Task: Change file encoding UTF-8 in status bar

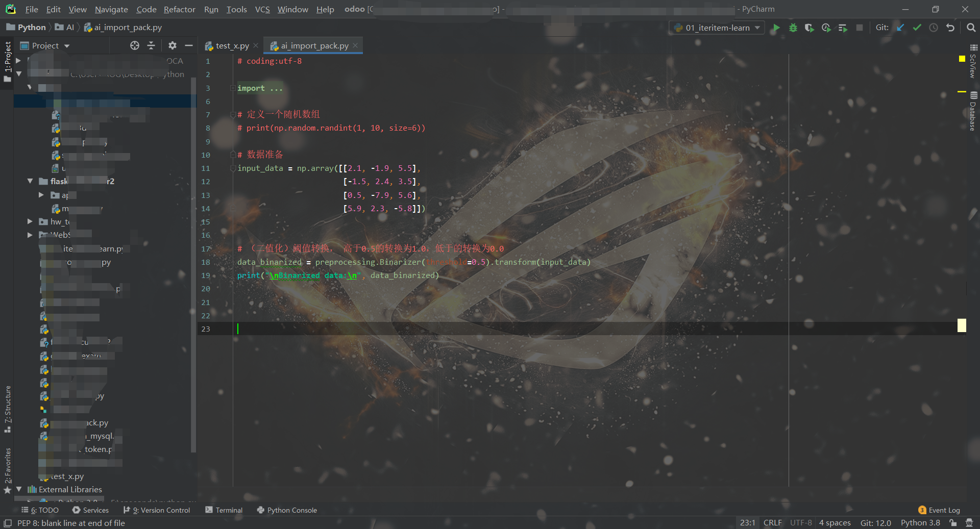Action: tap(801, 523)
